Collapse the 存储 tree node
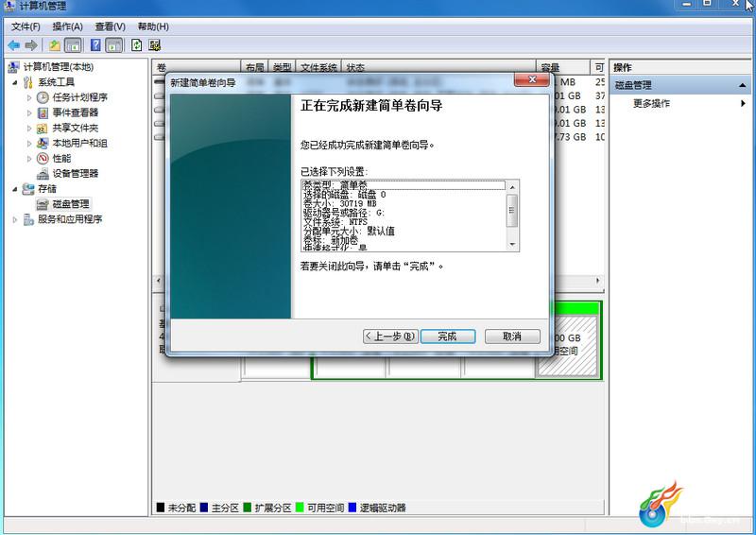 (x=15, y=189)
